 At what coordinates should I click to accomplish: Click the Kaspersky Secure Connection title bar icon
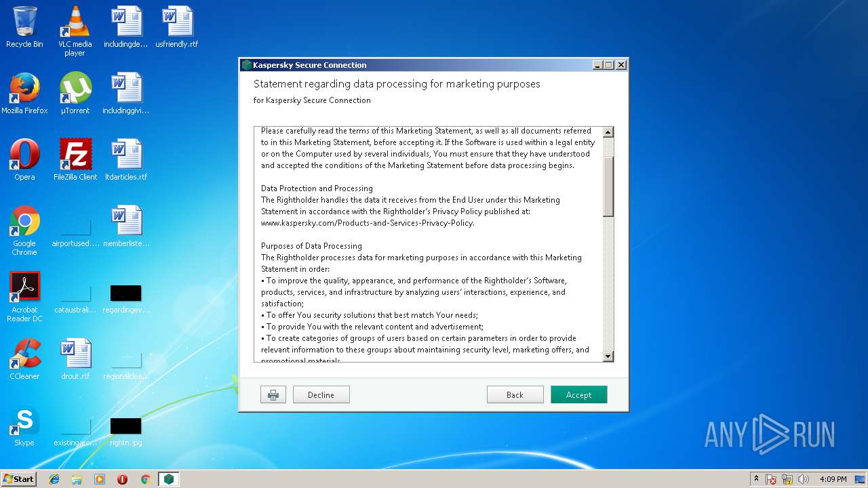247,65
